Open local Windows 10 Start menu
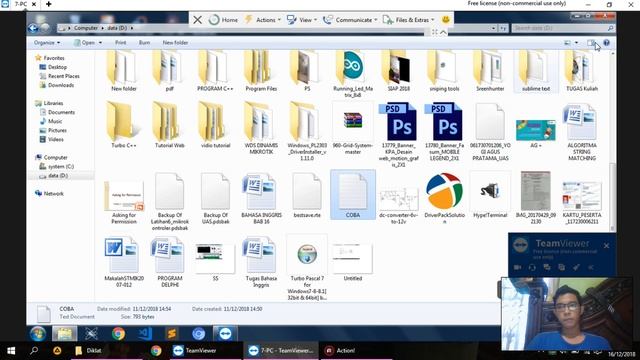Image resolution: width=640 pixels, height=360 pixels. coord(11,351)
